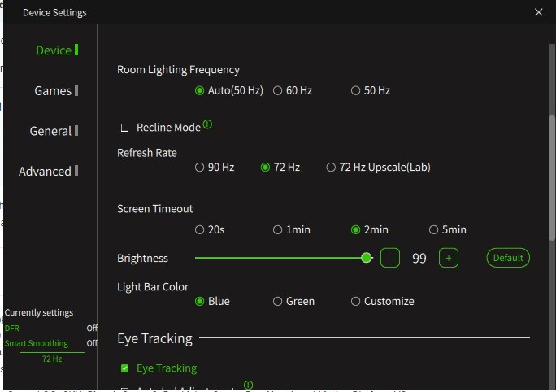Image resolution: width=556 pixels, height=392 pixels.
Task: Set light bar color to Green
Action: pos(277,301)
